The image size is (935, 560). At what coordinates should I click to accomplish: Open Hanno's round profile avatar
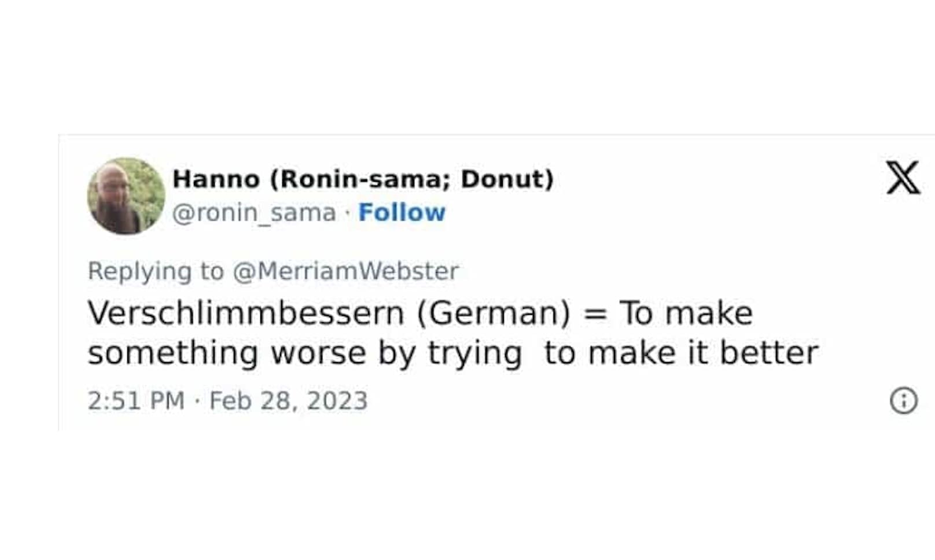tap(126, 196)
